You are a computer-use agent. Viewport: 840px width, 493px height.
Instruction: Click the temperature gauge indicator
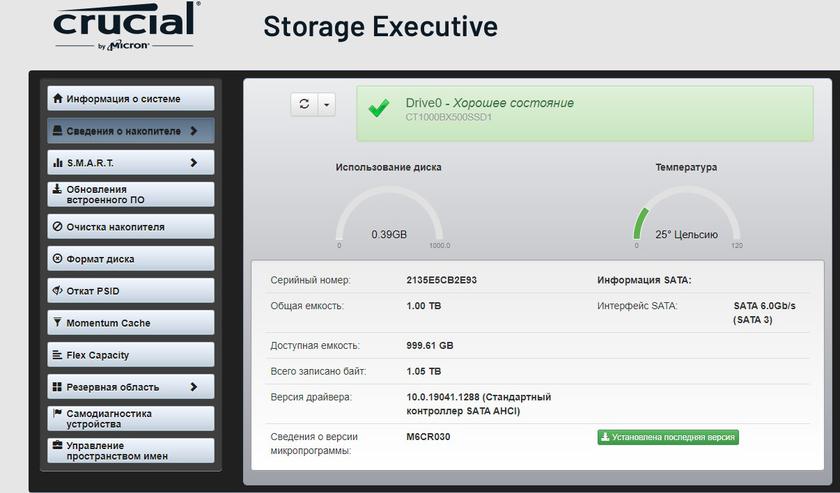686,217
